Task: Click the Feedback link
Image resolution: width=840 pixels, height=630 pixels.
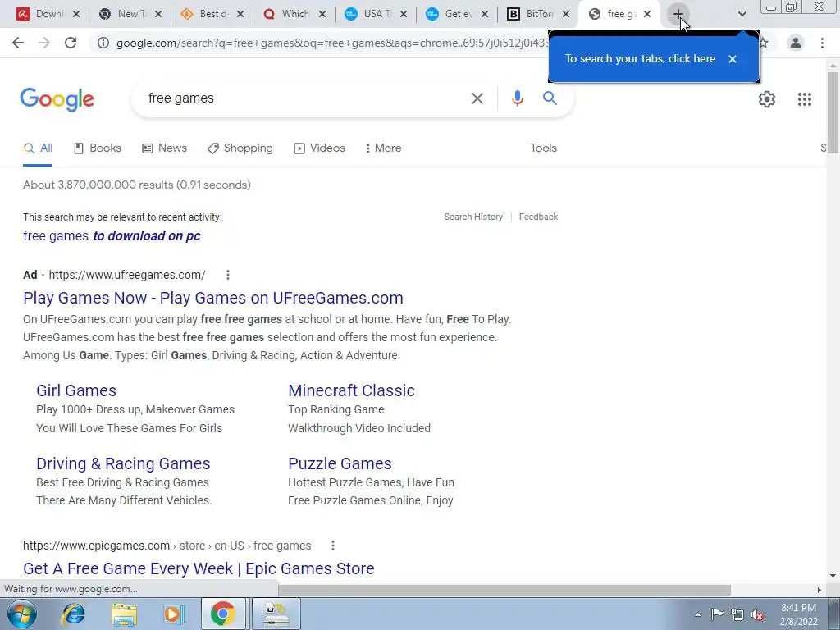Action: click(538, 217)
